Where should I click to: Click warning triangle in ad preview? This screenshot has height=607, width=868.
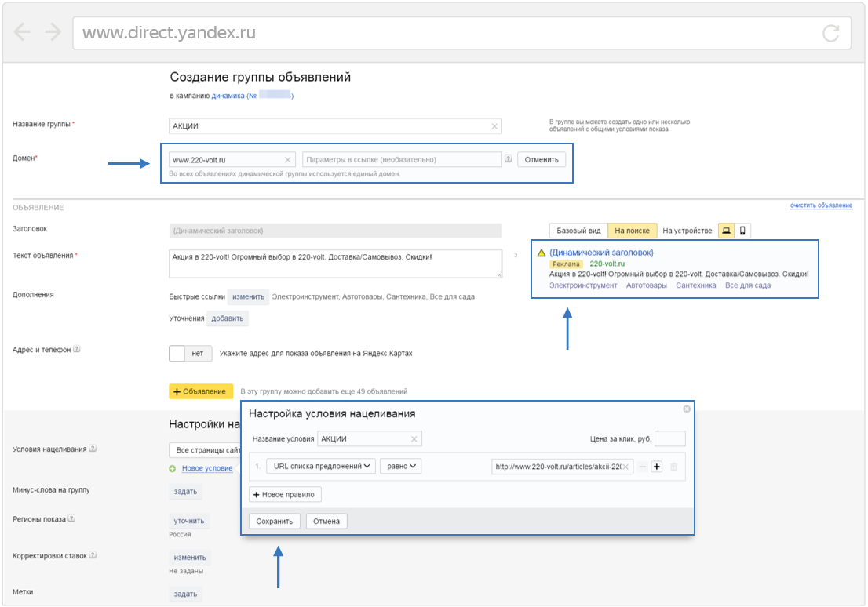542,253
